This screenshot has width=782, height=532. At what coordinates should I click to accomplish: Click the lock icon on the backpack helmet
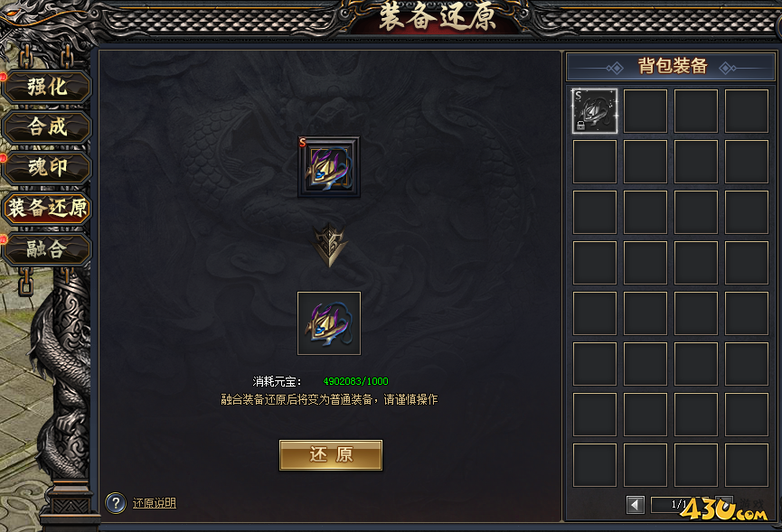pos(580,126)
